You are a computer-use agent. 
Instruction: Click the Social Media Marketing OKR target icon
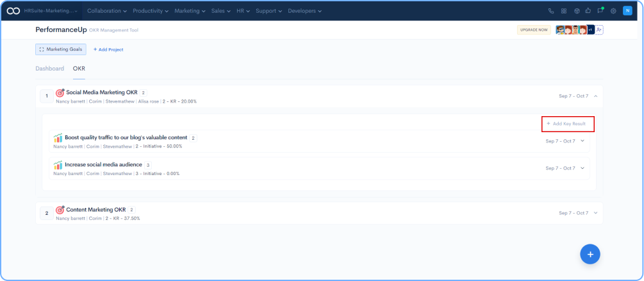(x=60, y=92)
